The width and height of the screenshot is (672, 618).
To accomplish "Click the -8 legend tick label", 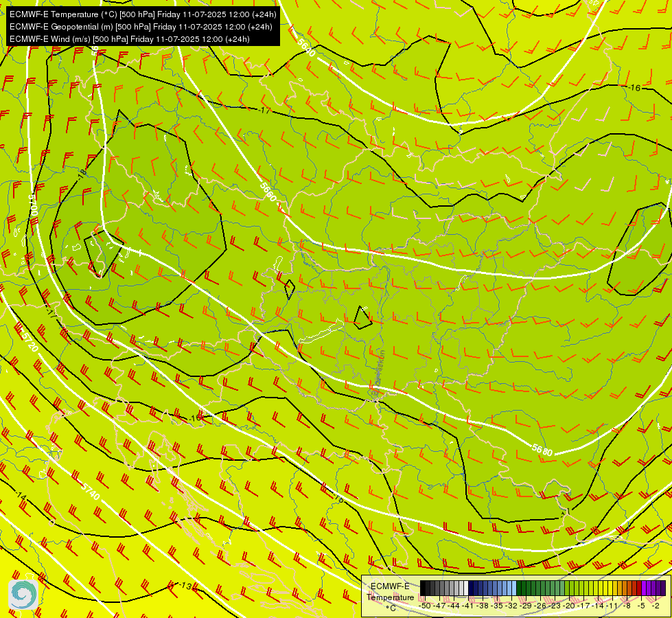I will 627,606.
